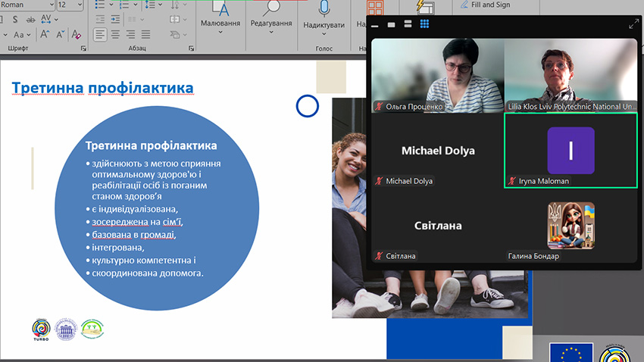Toggle left text alignment
Viewport: 644px width, 362px height.
coord(100,35)
